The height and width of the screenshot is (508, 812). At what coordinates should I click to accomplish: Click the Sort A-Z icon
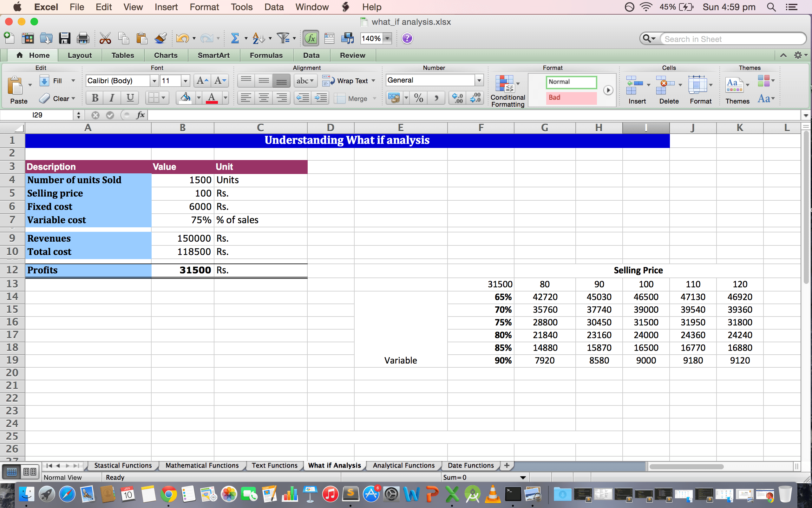pyautogui.click(x=259, y=38)
